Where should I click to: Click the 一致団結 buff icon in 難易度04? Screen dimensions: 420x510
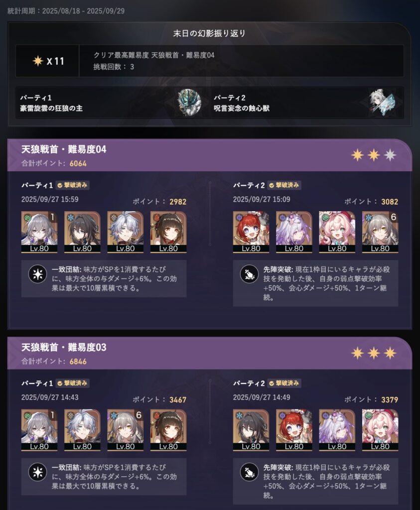38,274
